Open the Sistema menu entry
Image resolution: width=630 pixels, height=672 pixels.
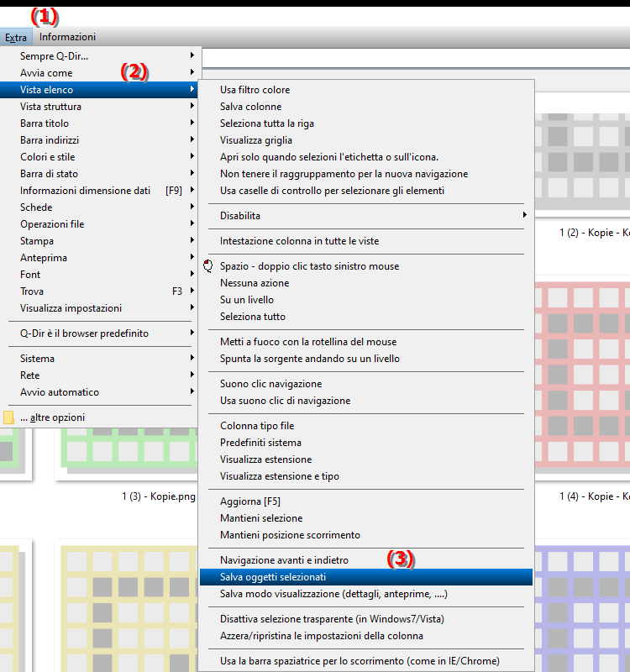click(98, 359)
